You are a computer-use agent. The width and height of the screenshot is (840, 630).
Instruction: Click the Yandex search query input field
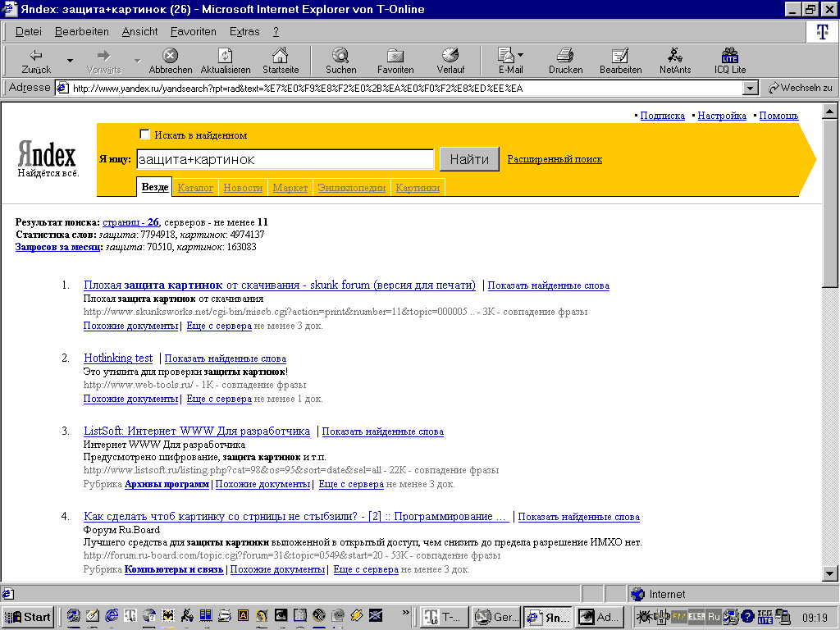click(x=285, y=159)
